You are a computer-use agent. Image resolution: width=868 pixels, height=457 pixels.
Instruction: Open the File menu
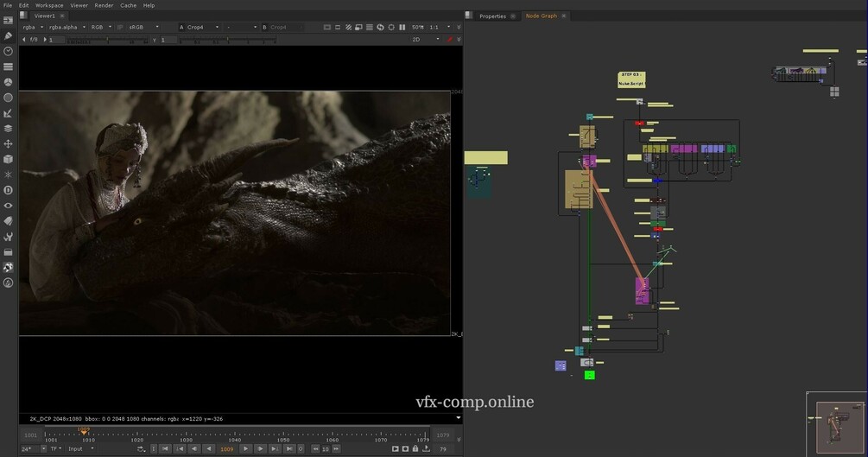point(8,5)
